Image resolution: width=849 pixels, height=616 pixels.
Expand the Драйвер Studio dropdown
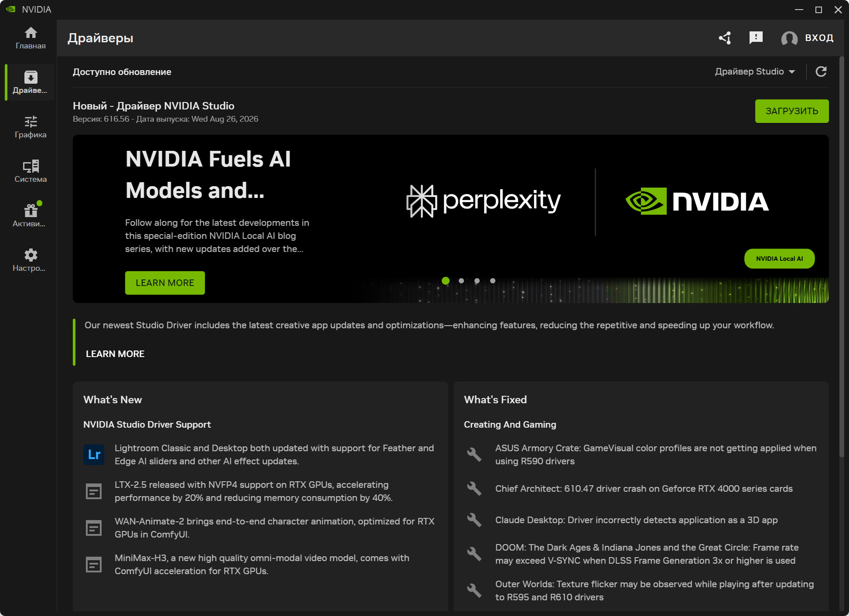[x=755, y=71]
